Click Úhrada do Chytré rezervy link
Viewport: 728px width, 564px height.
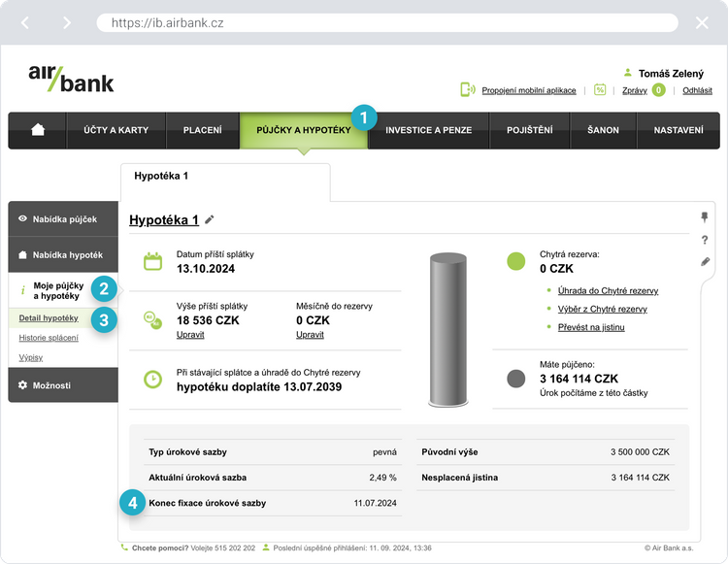pyautogui.click(x=608, y=291)
